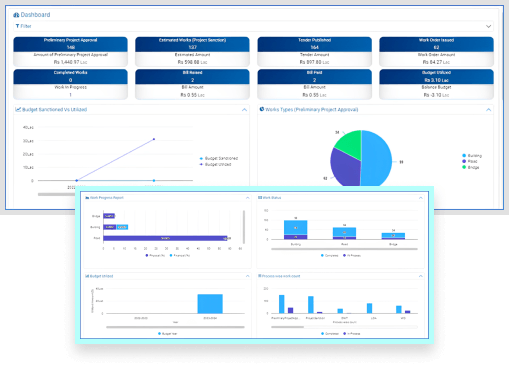509x367 pixels.
Task: Collapse the Budget Sanctioned Vs Utilized panel
Action: coord(244,110)
